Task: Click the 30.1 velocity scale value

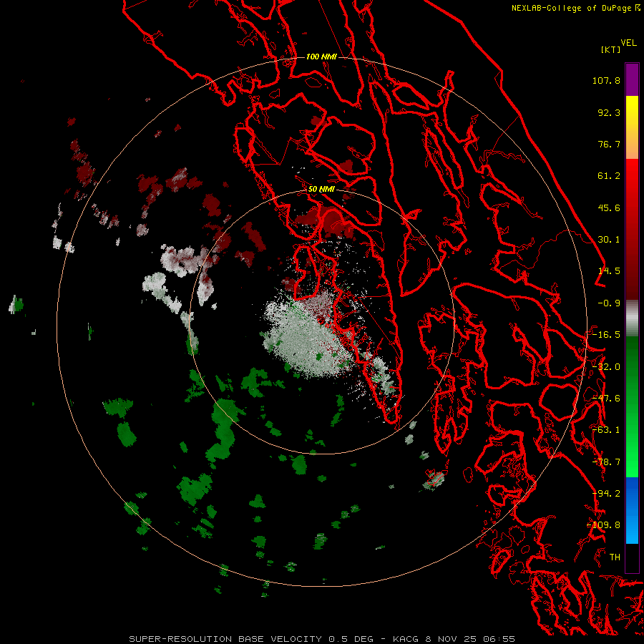Action: pyautogui.click(x=609, y=240)
